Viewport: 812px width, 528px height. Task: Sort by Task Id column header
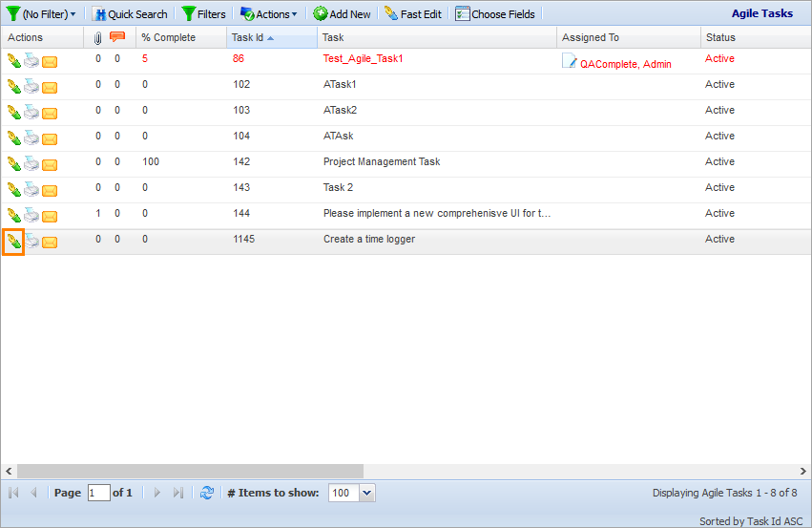point(271,37)
